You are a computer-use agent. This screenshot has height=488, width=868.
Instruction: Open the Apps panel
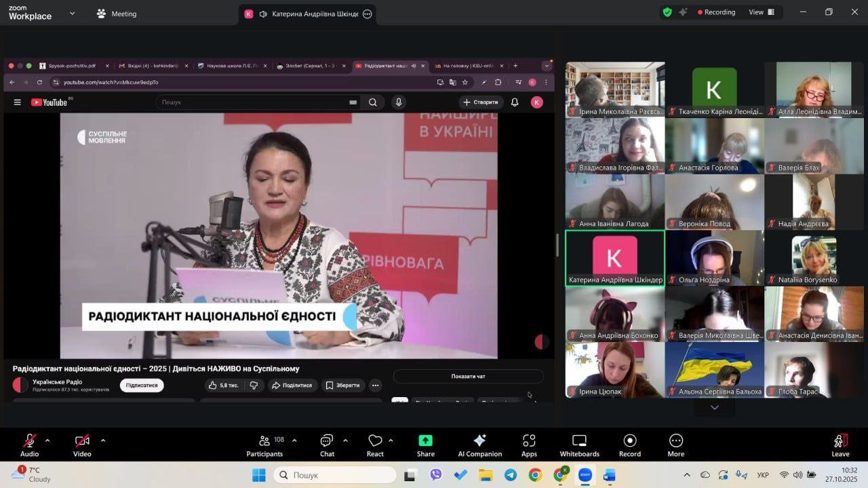click(529, 445)
